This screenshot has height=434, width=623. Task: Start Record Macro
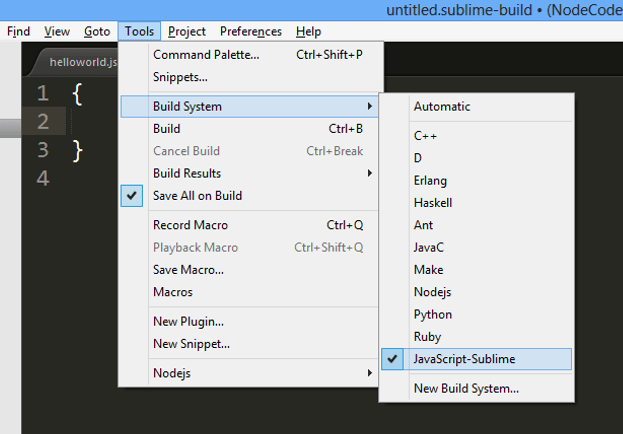[190, 225]
